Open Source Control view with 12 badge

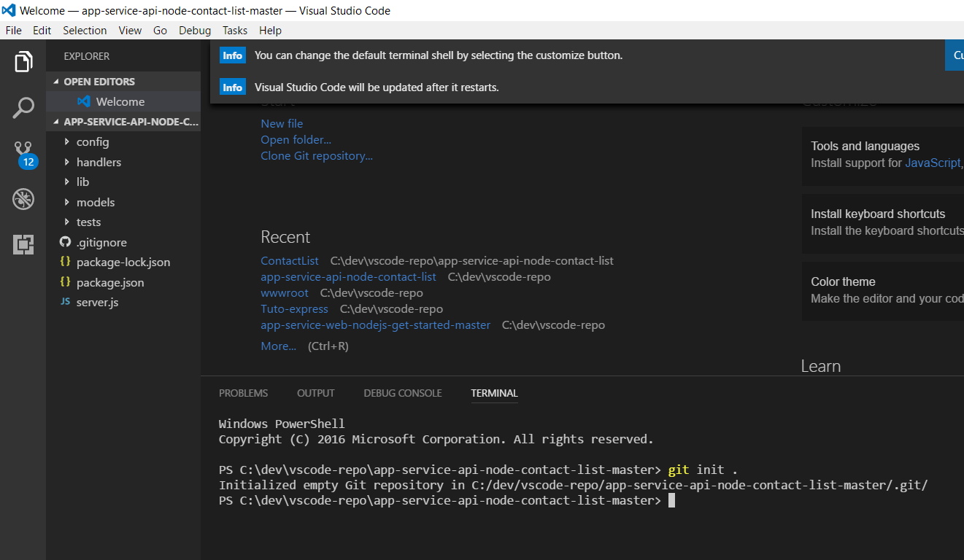coord(25,155)
